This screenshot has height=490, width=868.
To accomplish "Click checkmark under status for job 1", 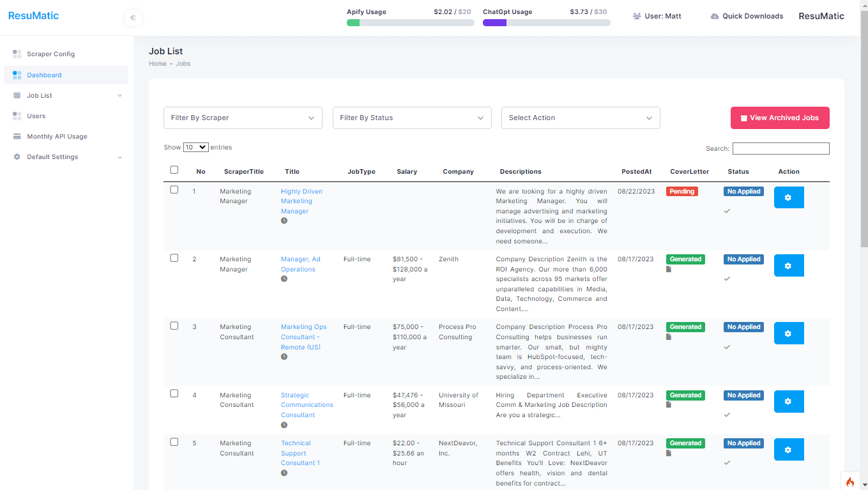I will (727, 211).
